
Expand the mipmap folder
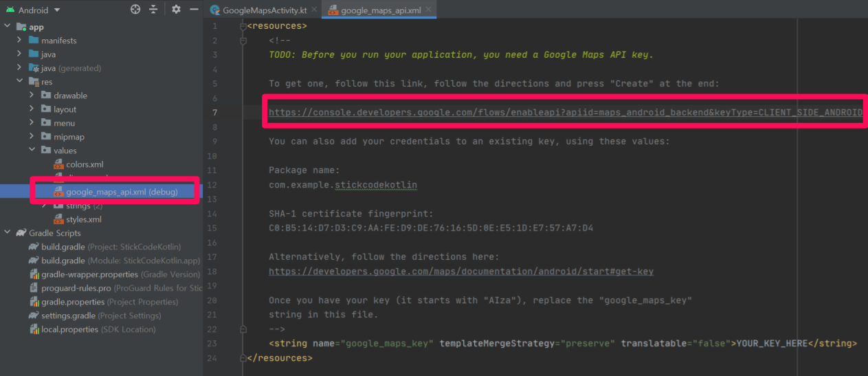click(x=32, y=137)
